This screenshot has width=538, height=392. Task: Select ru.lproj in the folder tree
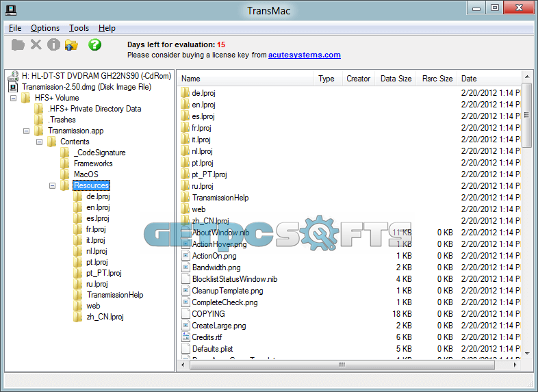click(x=97, y=284)
